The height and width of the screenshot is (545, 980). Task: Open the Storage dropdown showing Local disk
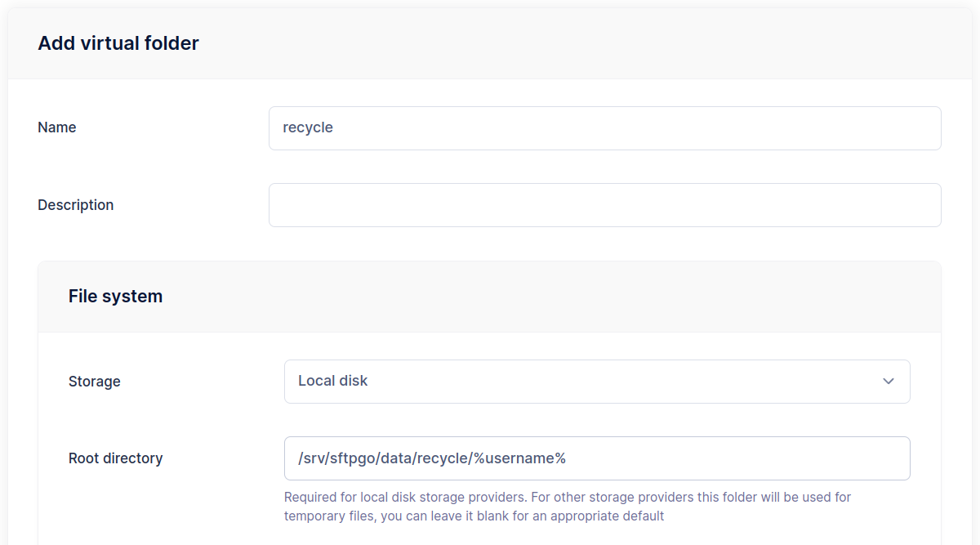click(x=596, y=382)
